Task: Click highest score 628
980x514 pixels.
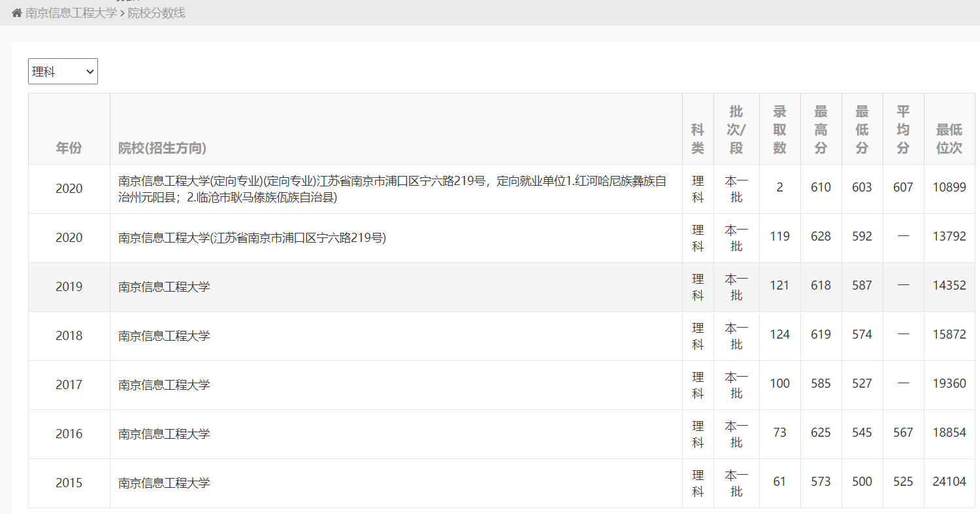Action: click(821, 237)
